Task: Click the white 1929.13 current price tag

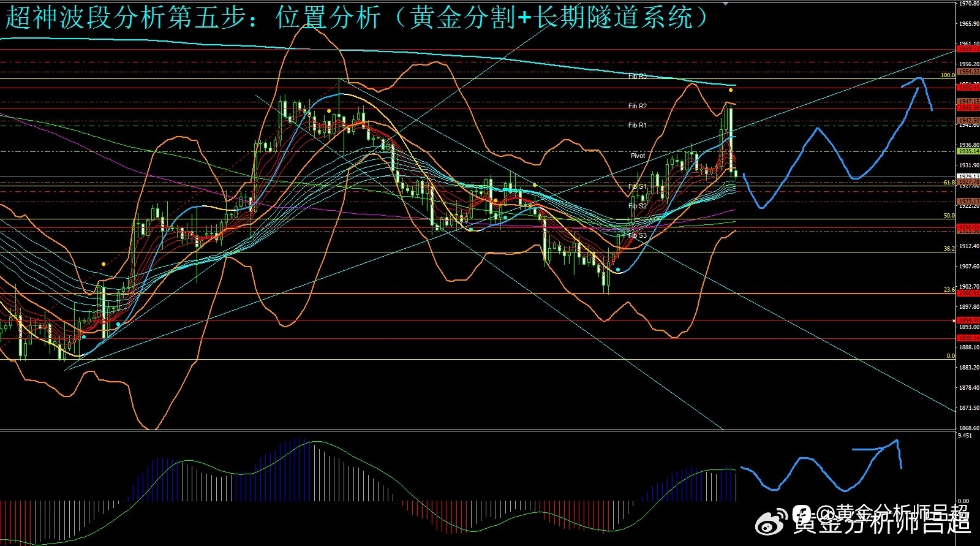Action: pos(968,176)
